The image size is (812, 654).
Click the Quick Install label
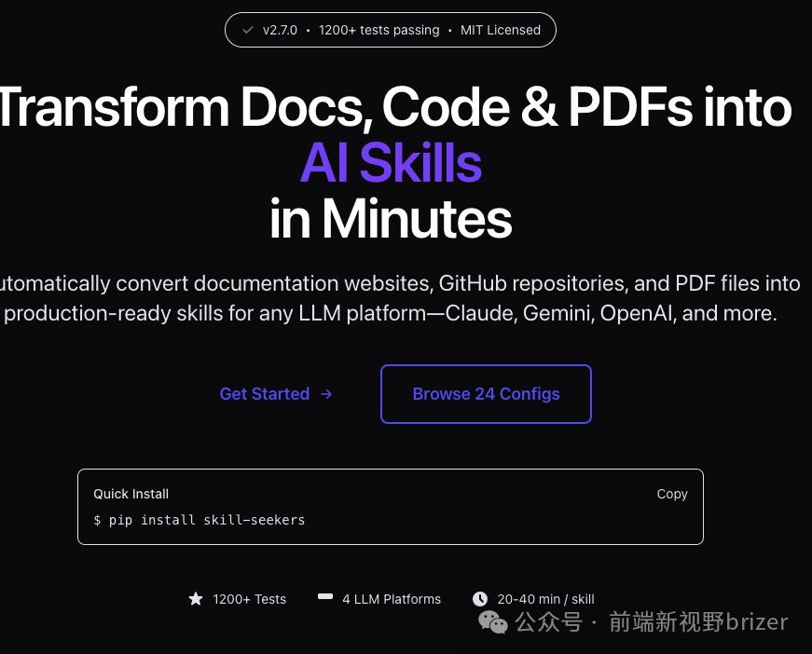pyautogui.click(x=131, y=494)
